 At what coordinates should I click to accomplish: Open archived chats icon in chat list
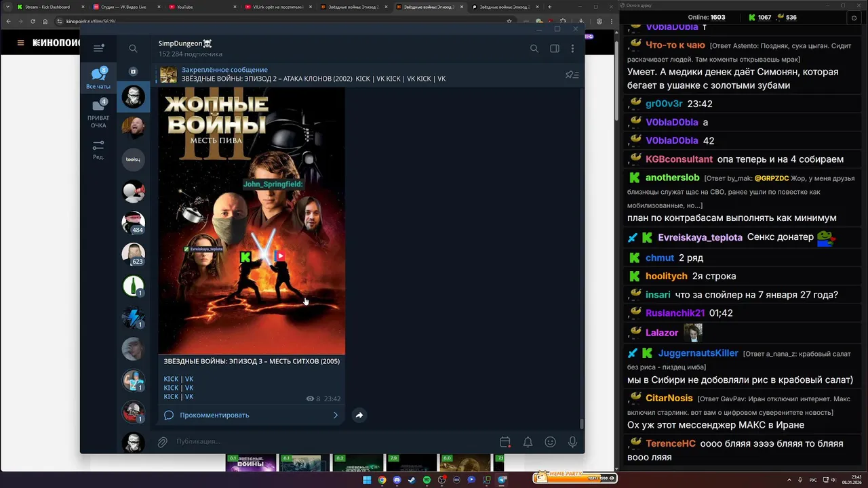click(x=133, y=71)
